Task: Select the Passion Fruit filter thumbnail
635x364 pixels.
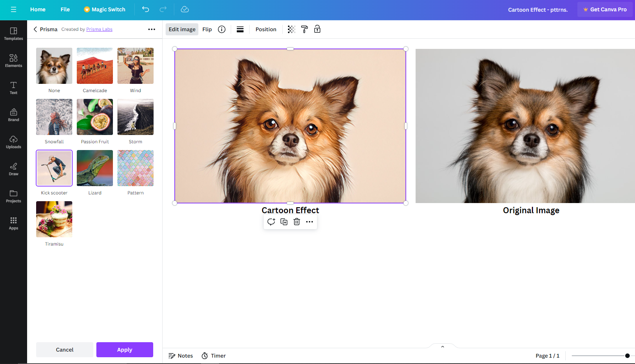Action: (x=95, y=117)
